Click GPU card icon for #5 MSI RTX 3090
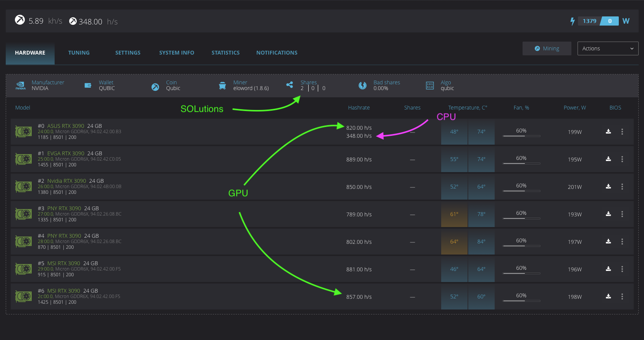Screen dimensions: 644x340 [x=23, y=269]
